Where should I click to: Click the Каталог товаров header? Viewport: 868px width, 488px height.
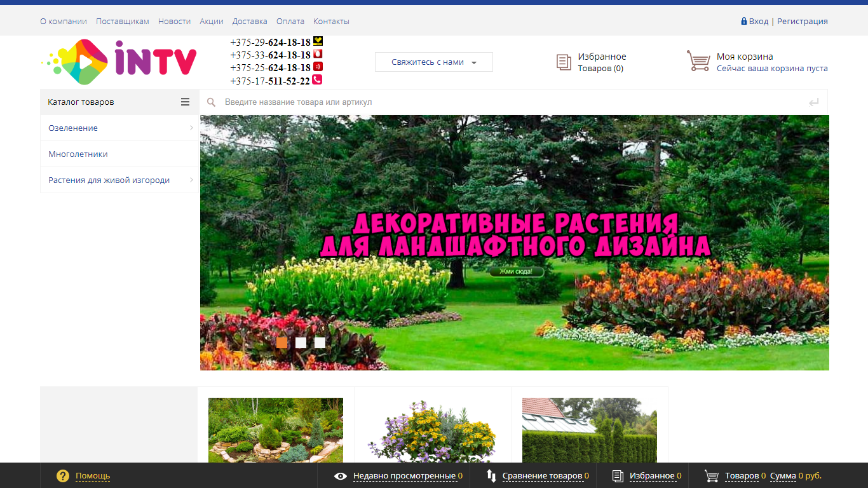pyautogui.click(x=119, y=102)
